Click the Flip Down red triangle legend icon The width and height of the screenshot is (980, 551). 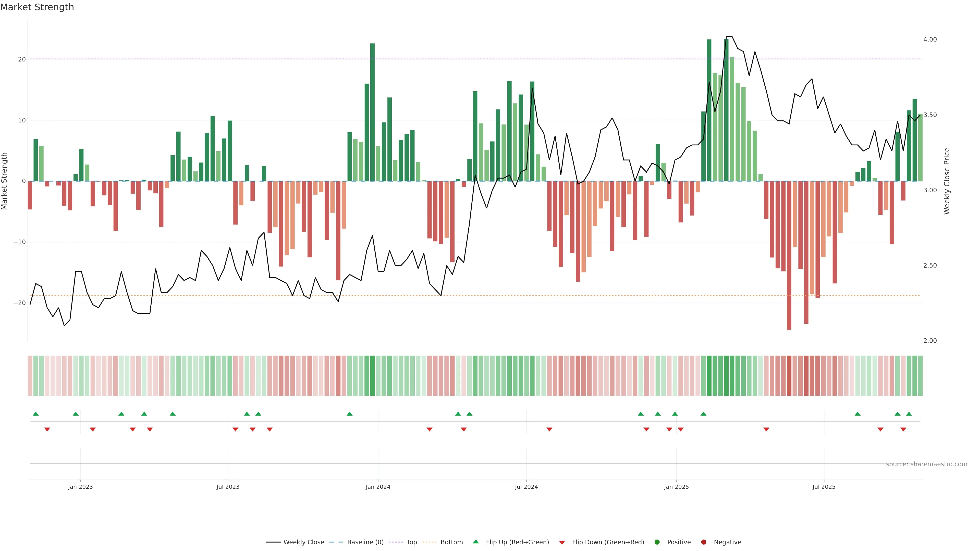562,542
